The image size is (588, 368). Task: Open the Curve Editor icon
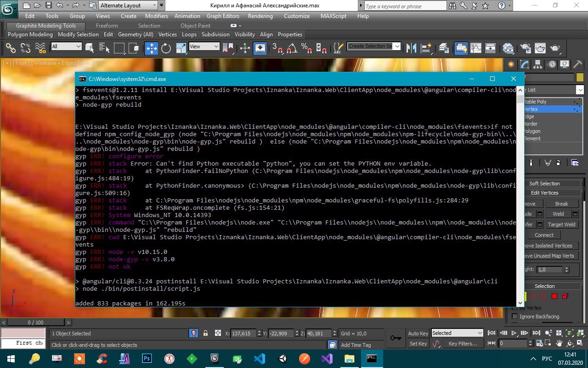click(x=475, y=48)
